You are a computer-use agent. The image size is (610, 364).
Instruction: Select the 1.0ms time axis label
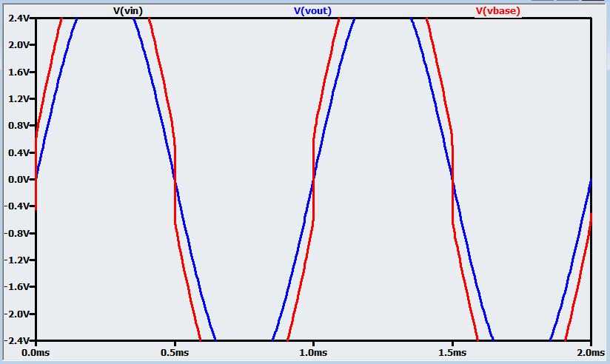coord(313,352)
